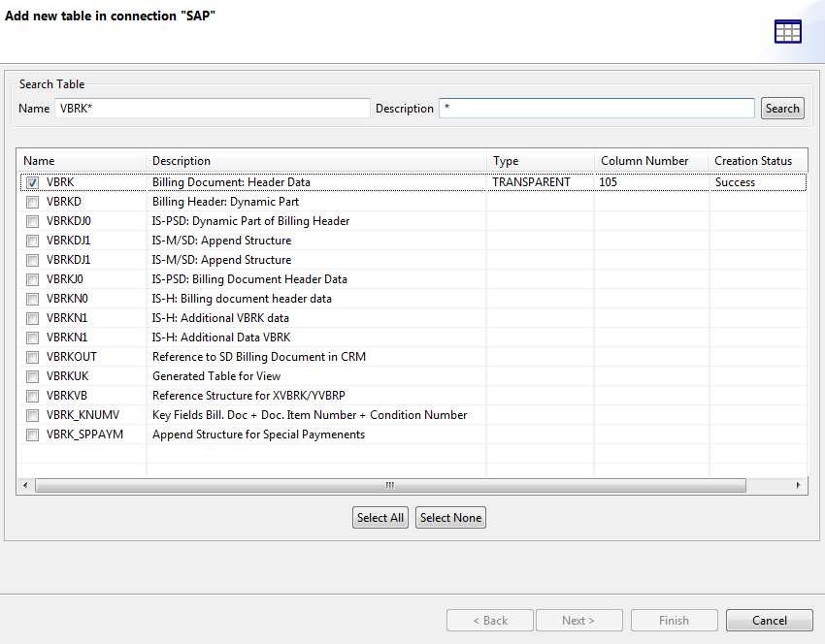
Task: Enable the VBRK_SPPAYM checkbox
Action: [x=32, y=434]
